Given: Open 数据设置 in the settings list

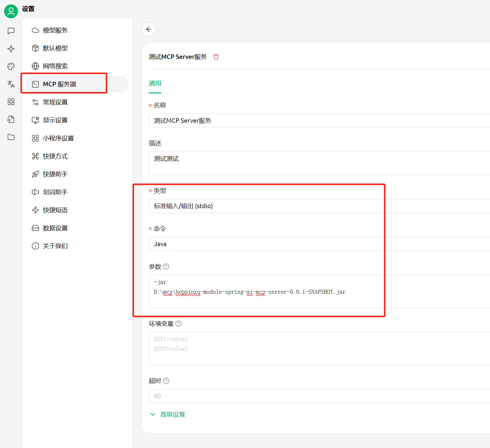Looking at the screenshot, I should [55, 228].
